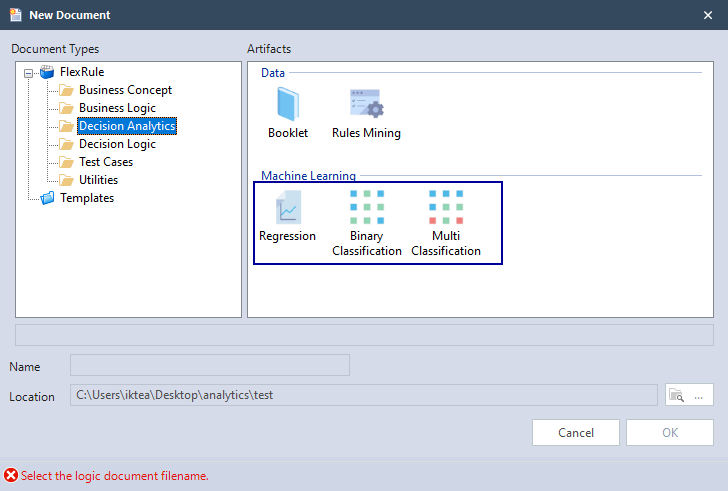
Task: Click the Business Logic folder icon
Action: tap(66, 108)
